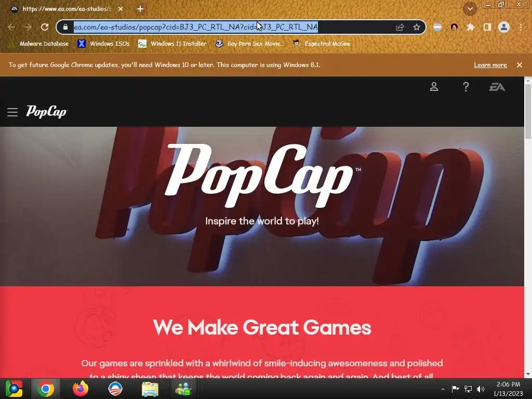Screen dimensions: 532x399
Task: Reload the page with the refresh icon
Action: click(x=45, y=27)
